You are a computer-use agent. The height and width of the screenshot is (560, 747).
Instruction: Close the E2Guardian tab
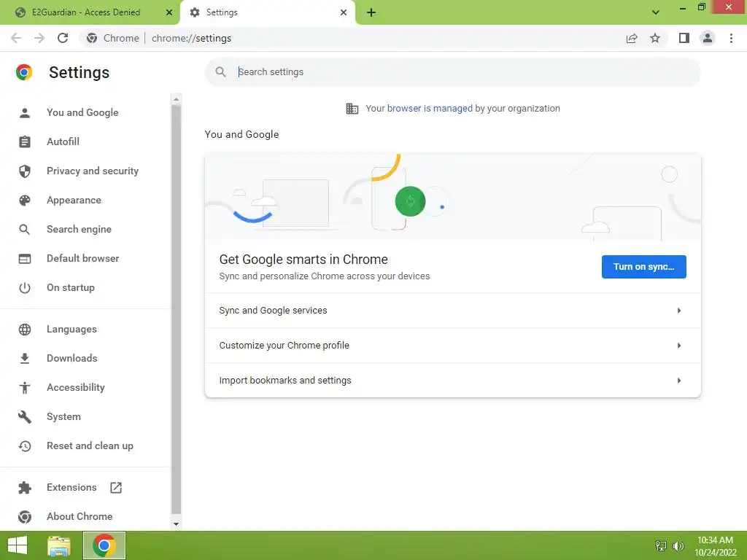coord(169,12)
